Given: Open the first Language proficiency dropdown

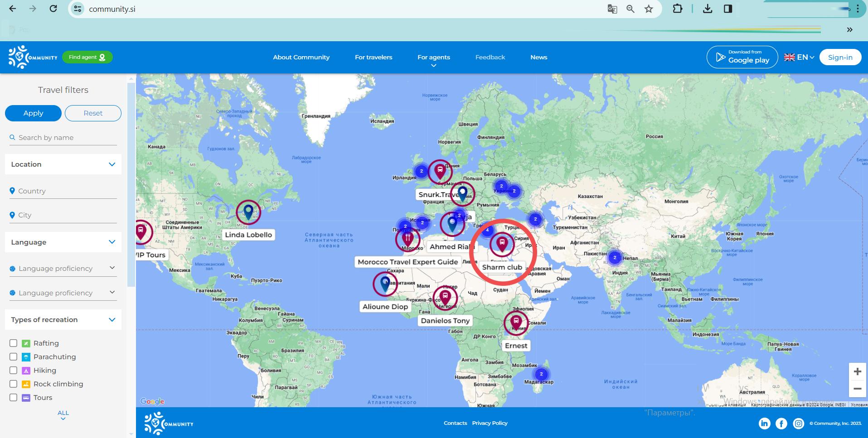Looking at the screenshot, I should pyautogui.click(x=63, y=268).
